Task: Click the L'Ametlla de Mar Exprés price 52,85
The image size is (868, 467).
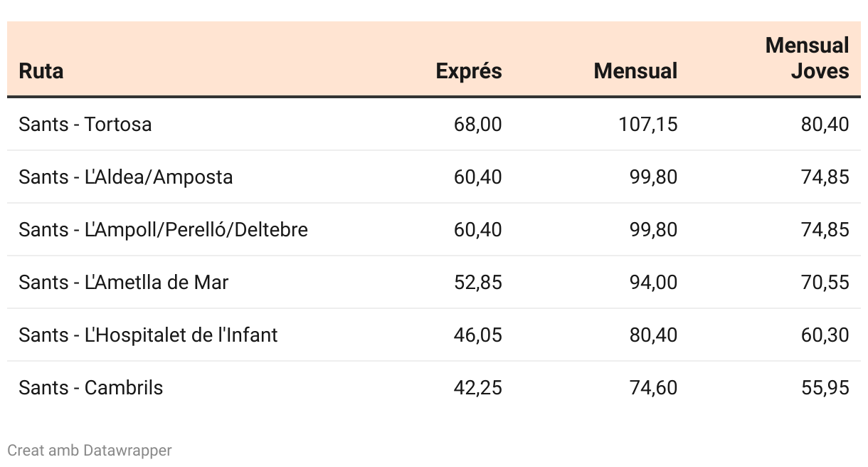Action: pos(477,283)
